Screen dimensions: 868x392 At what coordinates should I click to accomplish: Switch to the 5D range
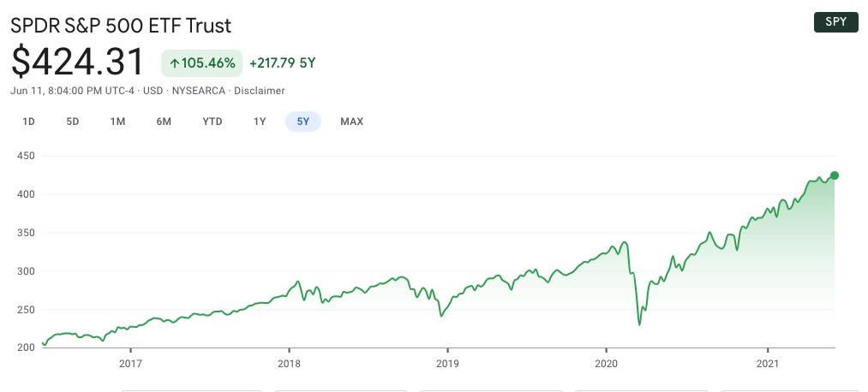point(73,122)
